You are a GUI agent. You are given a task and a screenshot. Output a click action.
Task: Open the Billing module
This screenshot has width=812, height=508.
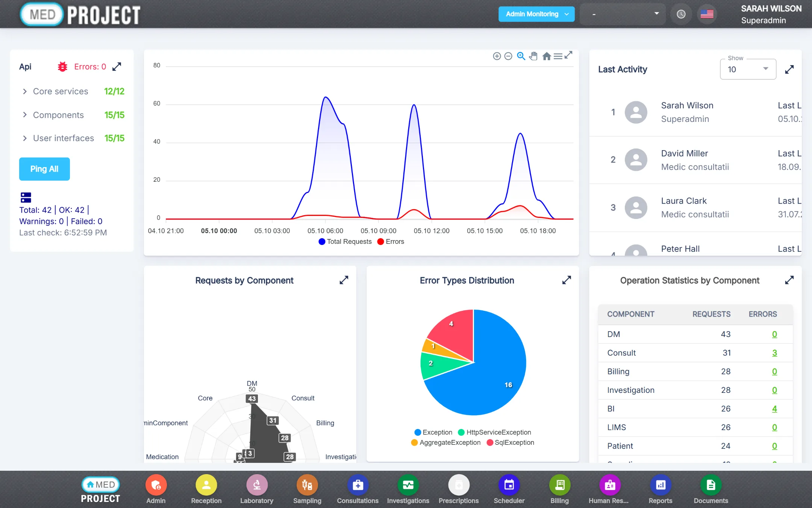[560, 490]
